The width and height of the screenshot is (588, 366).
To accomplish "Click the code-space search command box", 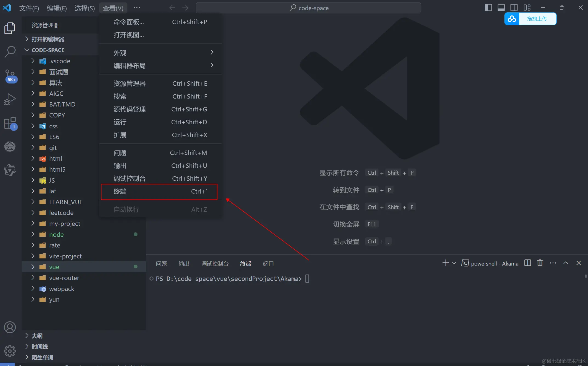I will 308,8.
